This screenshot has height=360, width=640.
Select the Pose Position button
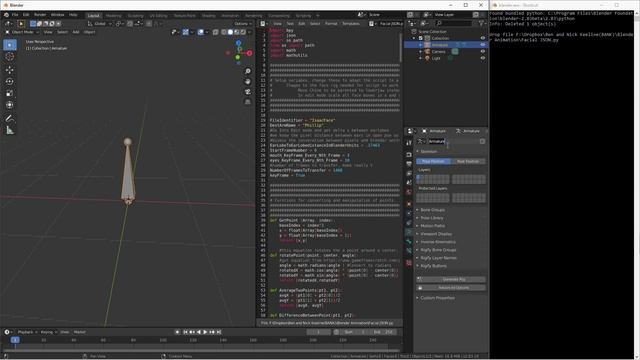[433, 161]
